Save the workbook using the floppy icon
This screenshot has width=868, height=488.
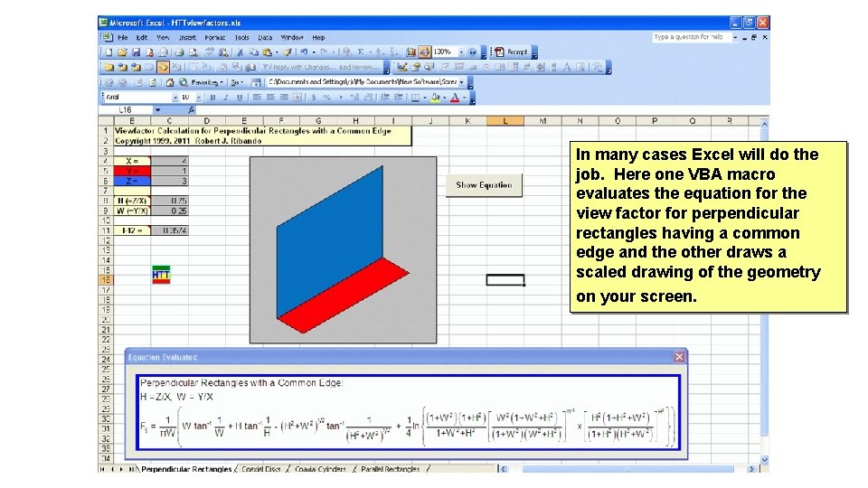(x=136, y=52)
